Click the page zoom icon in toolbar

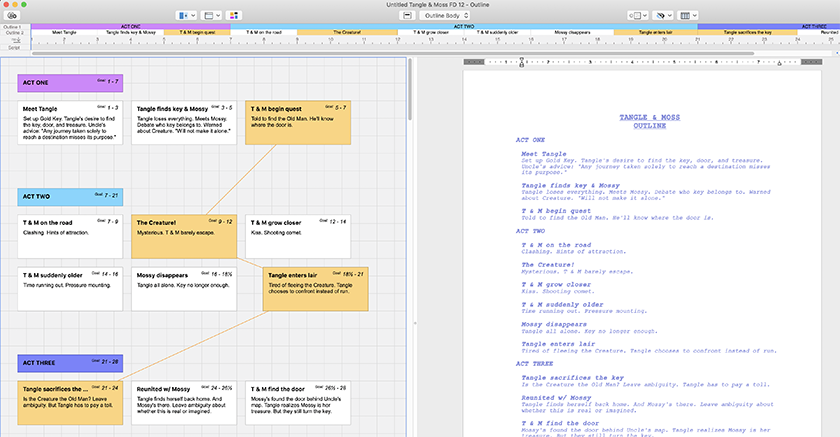[x=635, y=16]
